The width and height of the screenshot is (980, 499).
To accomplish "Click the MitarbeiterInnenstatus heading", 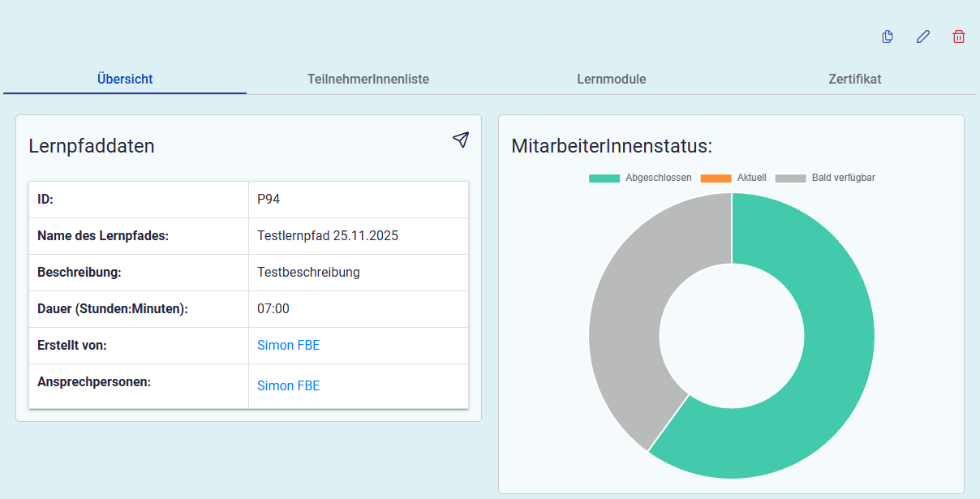I will 612,146.
